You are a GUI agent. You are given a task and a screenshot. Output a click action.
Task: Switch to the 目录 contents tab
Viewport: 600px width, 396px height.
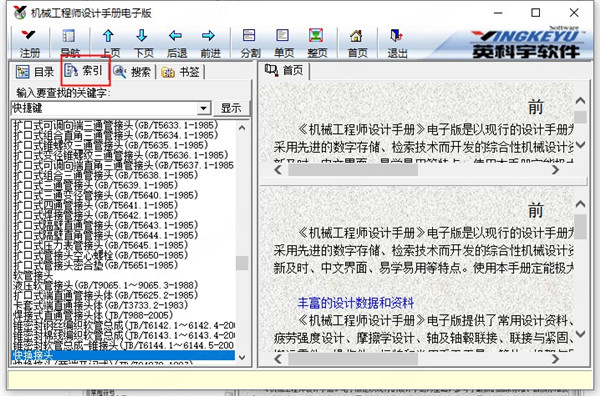pos(35,72)
